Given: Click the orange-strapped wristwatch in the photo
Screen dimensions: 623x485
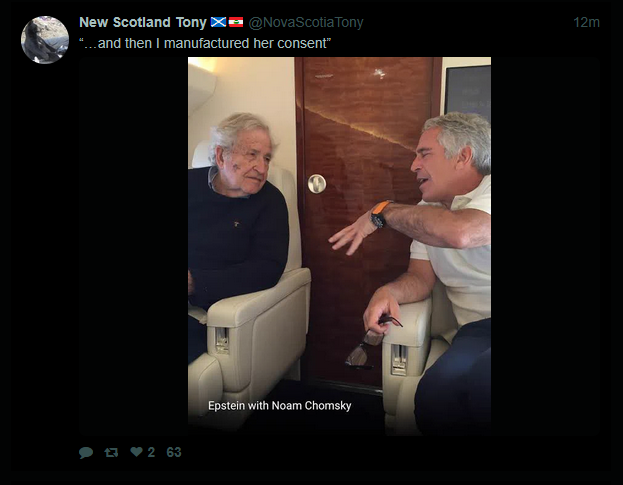Looking at the screenshot, I should point(380,214).
